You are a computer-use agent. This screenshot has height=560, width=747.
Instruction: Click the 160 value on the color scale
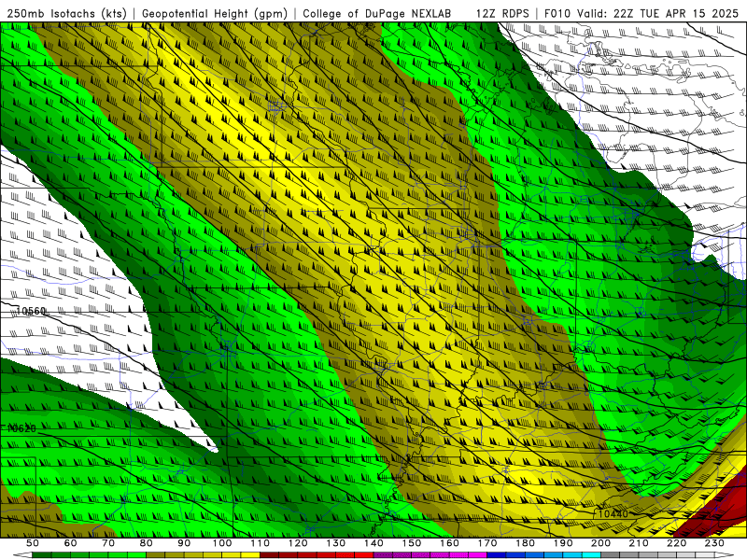(x=449, y=543)
